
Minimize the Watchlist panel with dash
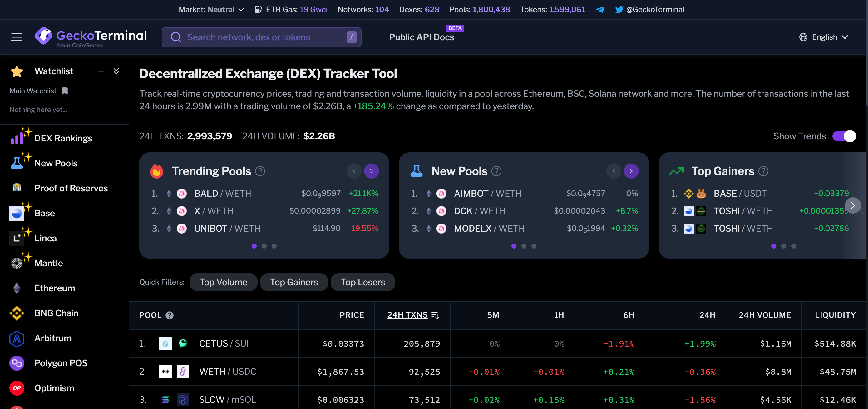pos(101,71)
